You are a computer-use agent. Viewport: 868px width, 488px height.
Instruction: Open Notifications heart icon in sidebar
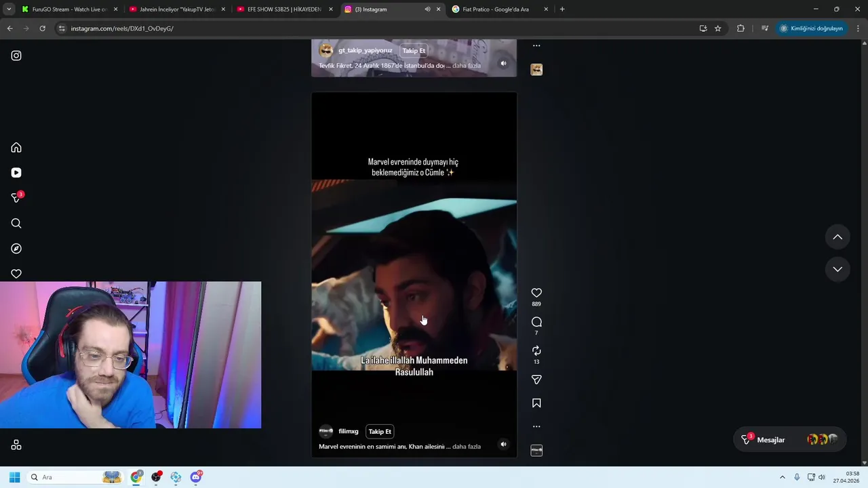tap(16, 274)
